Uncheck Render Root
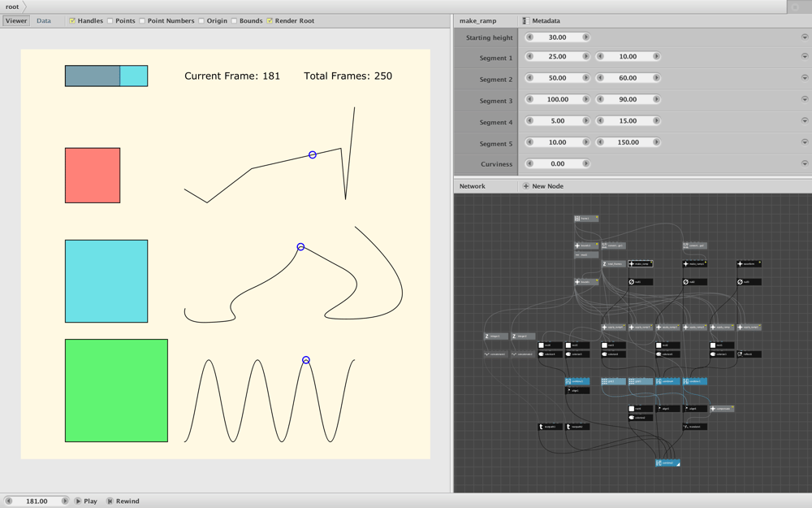This screenshot has height=508, width=812. coord(270,21)
